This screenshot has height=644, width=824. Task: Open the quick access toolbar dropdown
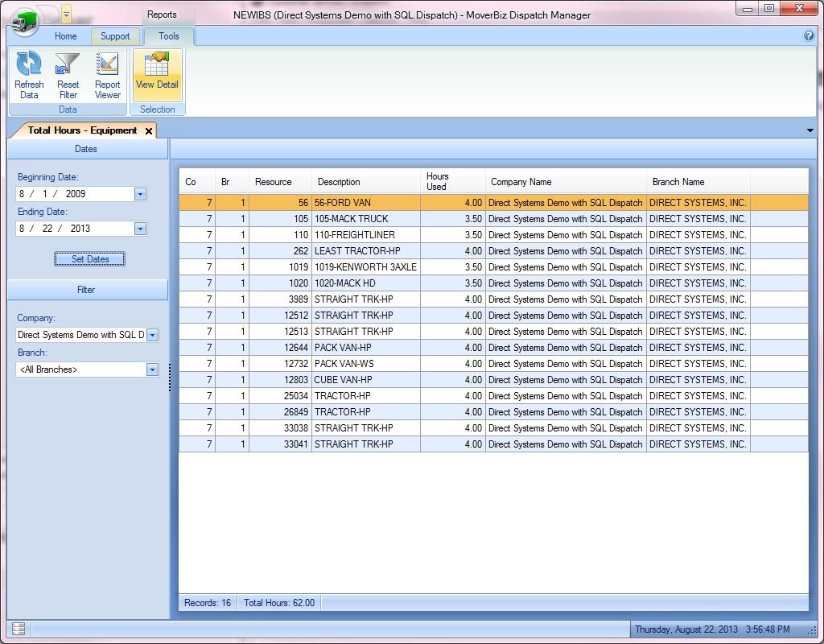(x=66, y=14)
